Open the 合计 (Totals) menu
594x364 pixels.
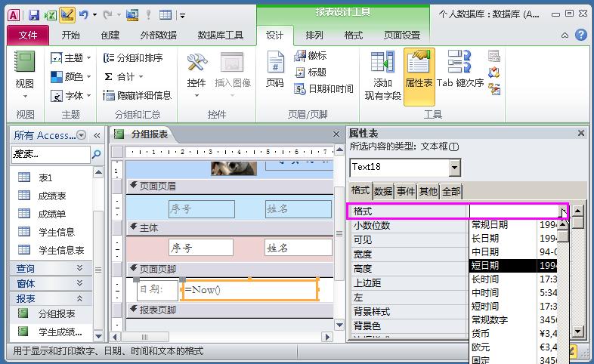[123, 77]
